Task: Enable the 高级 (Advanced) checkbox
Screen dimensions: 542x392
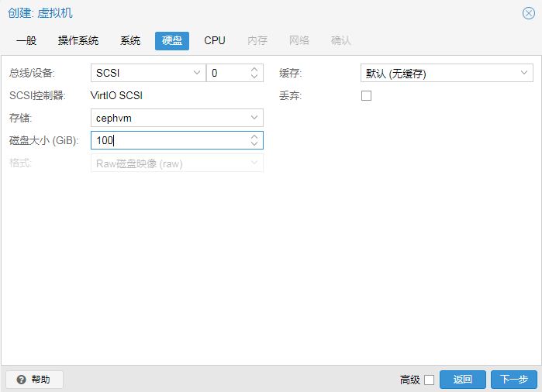Action: 429,380
